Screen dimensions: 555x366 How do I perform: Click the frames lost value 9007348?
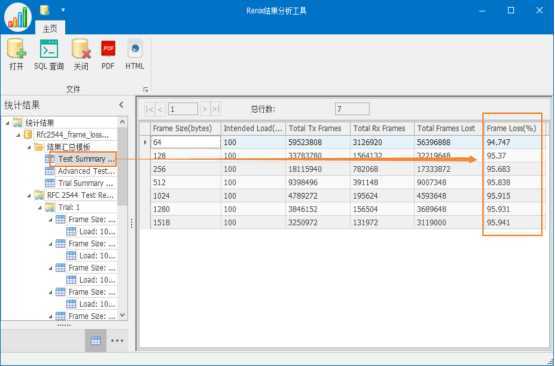point(431,183)
